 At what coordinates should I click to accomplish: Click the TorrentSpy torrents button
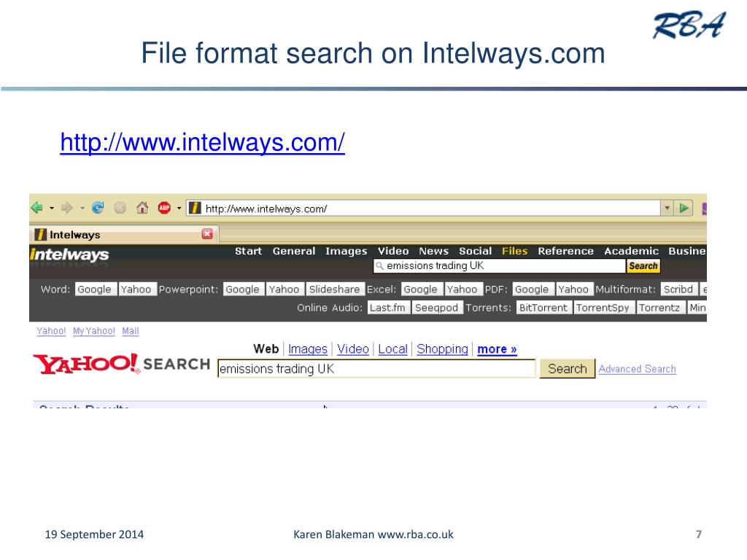click(603, 308)
